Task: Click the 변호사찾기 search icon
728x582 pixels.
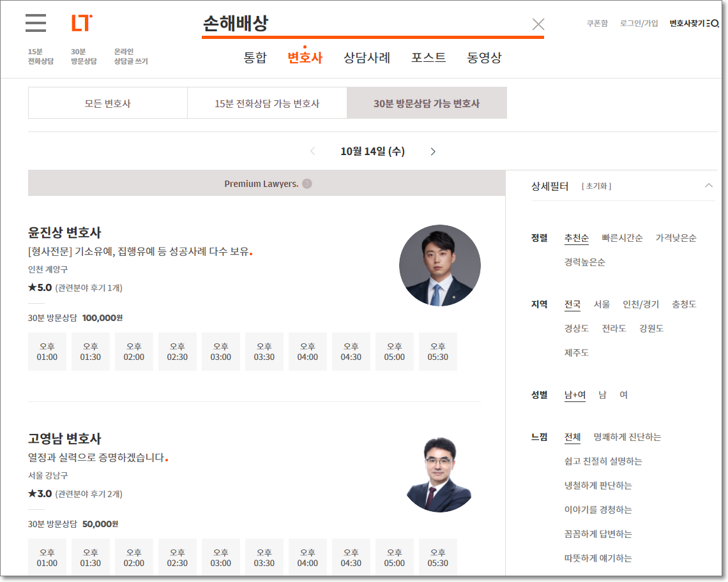Action: coord(713,23)
